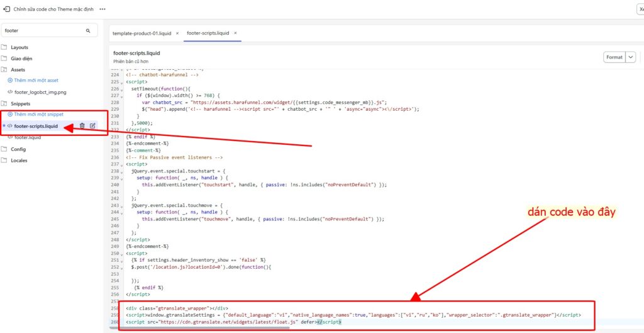Switch to template-product-01.liquid tab
The height and width of the screenshot is (333, 644).
click(x=142, y=33)
